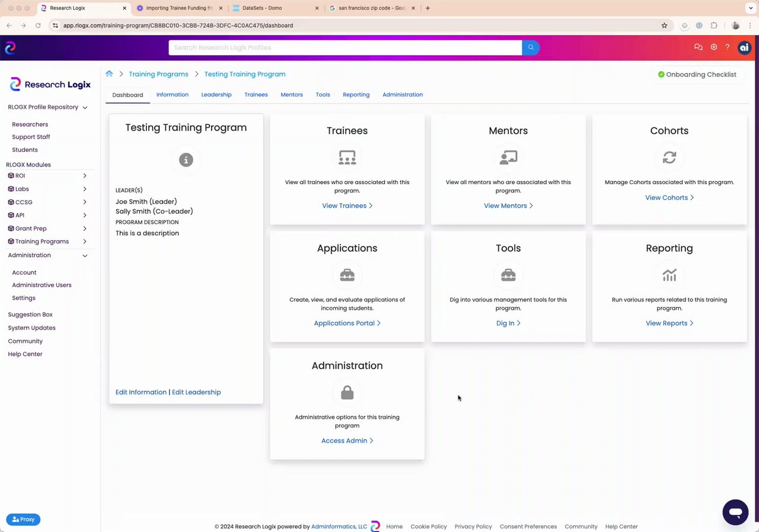Click the Applications briefcase icon
Viewport: 759px width, 532px height.
click(x=347, y=275)
